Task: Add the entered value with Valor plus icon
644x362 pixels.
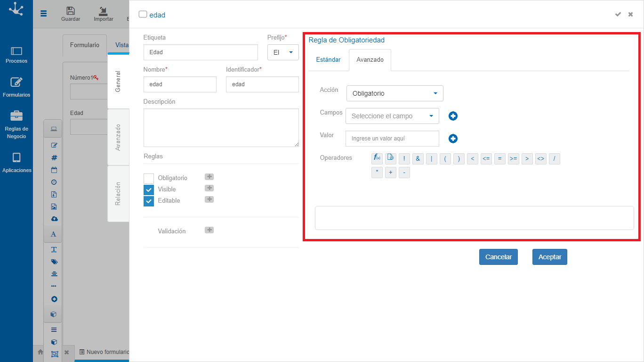Action: (x=453, y=139)
